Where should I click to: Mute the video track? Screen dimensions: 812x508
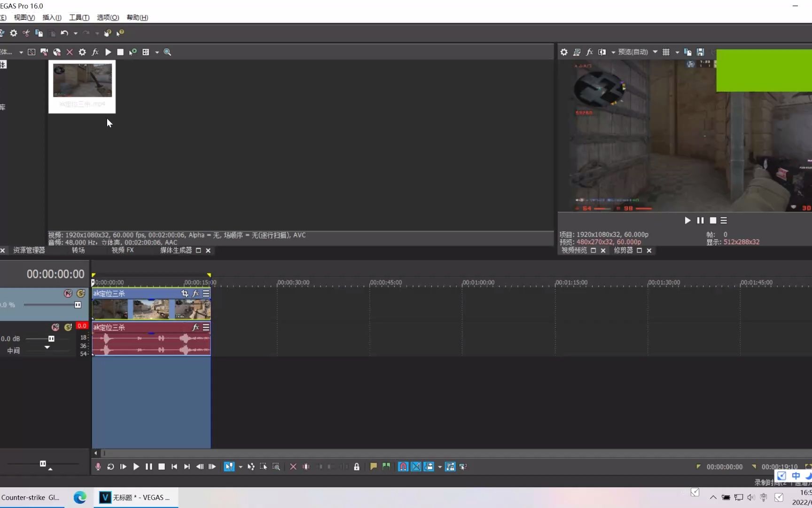[x=68, y=294]
